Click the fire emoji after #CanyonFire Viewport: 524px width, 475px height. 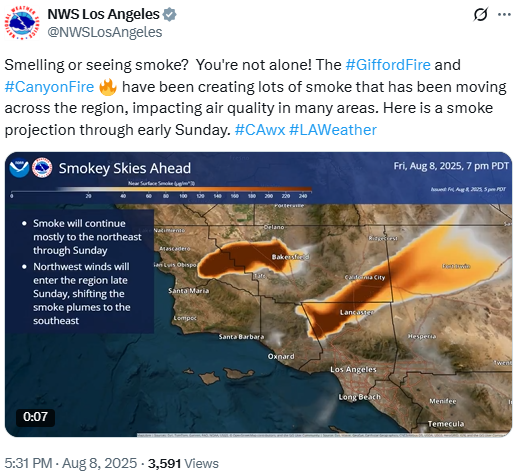[108, 87]
